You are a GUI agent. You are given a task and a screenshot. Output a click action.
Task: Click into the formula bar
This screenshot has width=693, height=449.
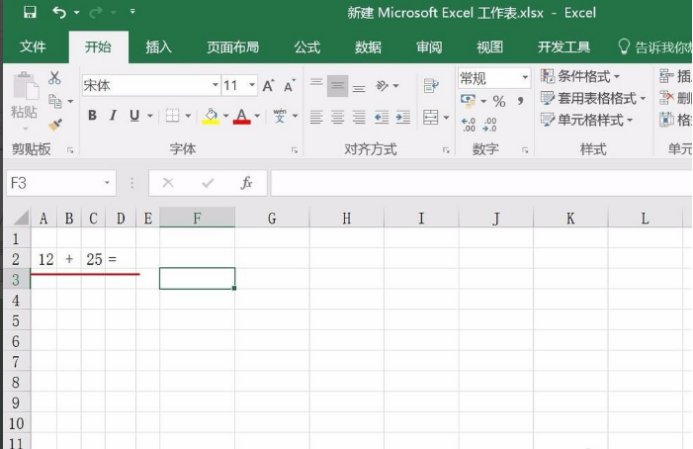point(481,183)
